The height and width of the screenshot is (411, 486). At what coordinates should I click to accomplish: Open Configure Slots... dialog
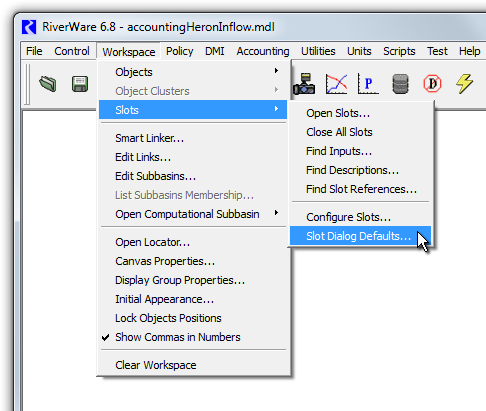pyautogui.click(x=361, y=217)
